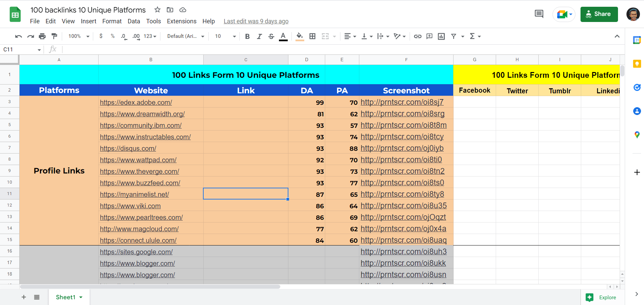Open Google Keep side panel
The width and height of the screenshot is (644, 305).
[x=637, y=64]
